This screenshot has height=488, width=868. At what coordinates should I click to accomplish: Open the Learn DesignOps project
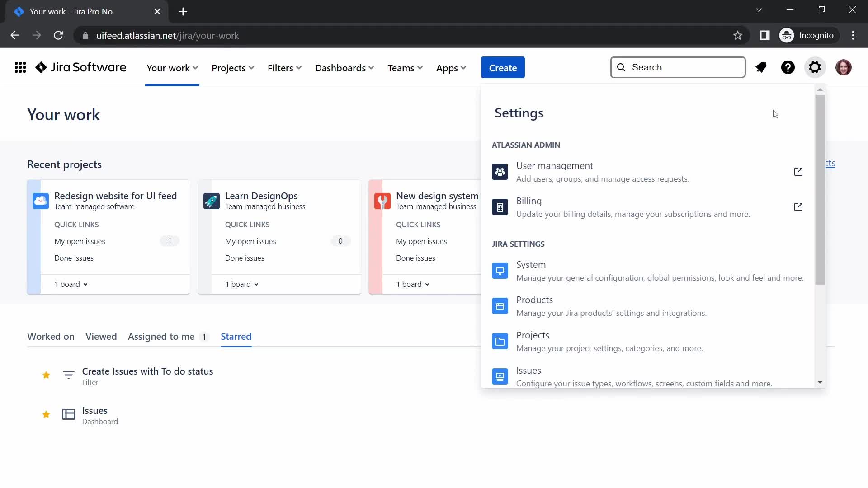pyautogui.click(x=261, y=196)
